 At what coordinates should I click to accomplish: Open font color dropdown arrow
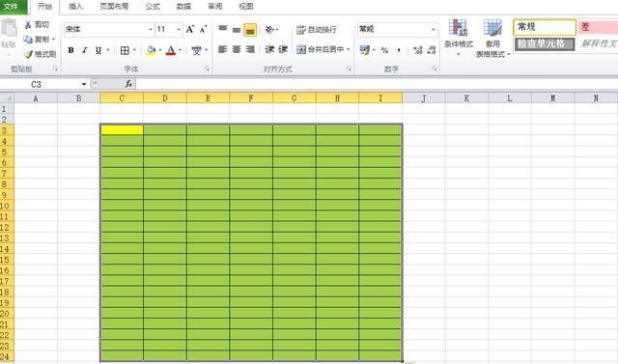[181, 50]
